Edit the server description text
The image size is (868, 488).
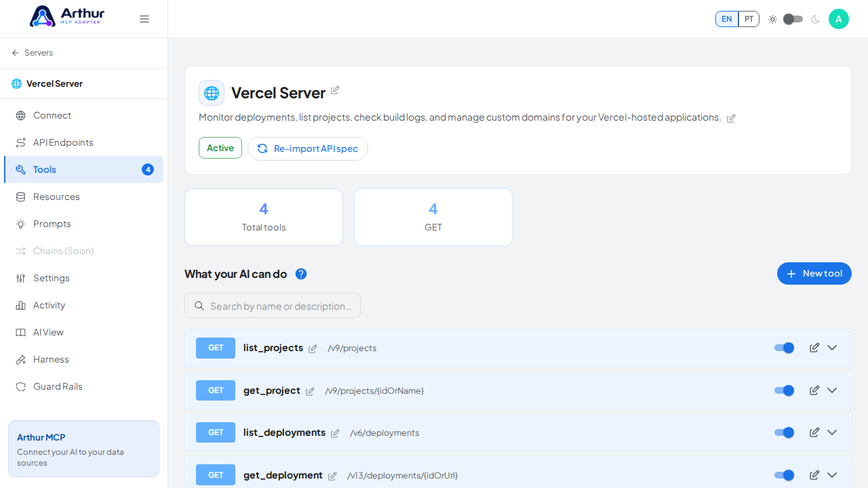coord(731,118)
